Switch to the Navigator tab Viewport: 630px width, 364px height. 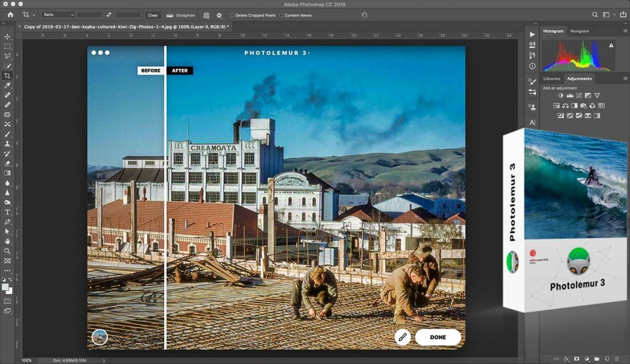[579, 31]
